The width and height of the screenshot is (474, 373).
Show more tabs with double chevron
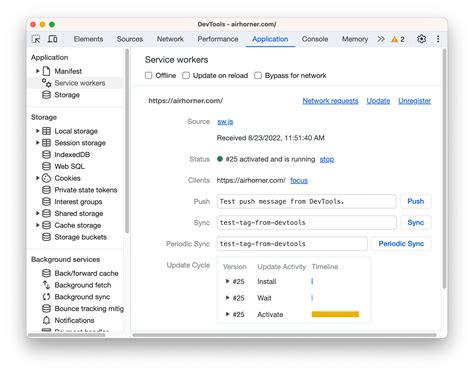[381, 39]
